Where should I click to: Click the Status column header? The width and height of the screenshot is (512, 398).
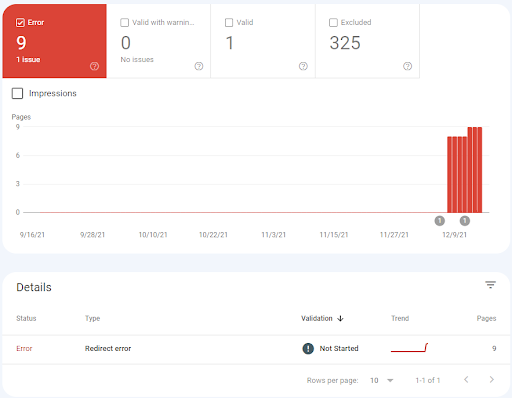(26, 318)
